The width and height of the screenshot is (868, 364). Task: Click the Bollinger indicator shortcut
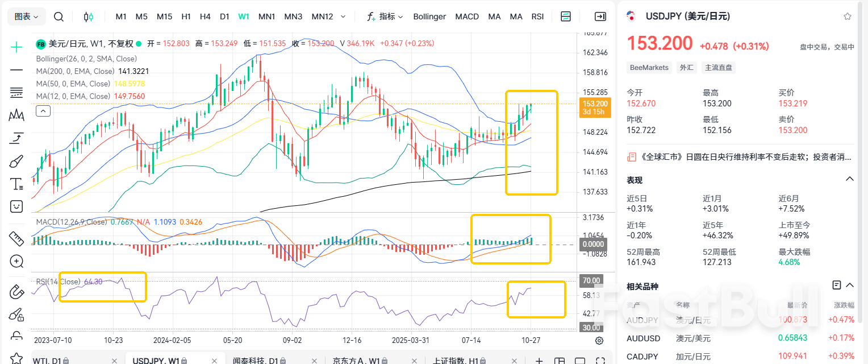tap(429, 16)
